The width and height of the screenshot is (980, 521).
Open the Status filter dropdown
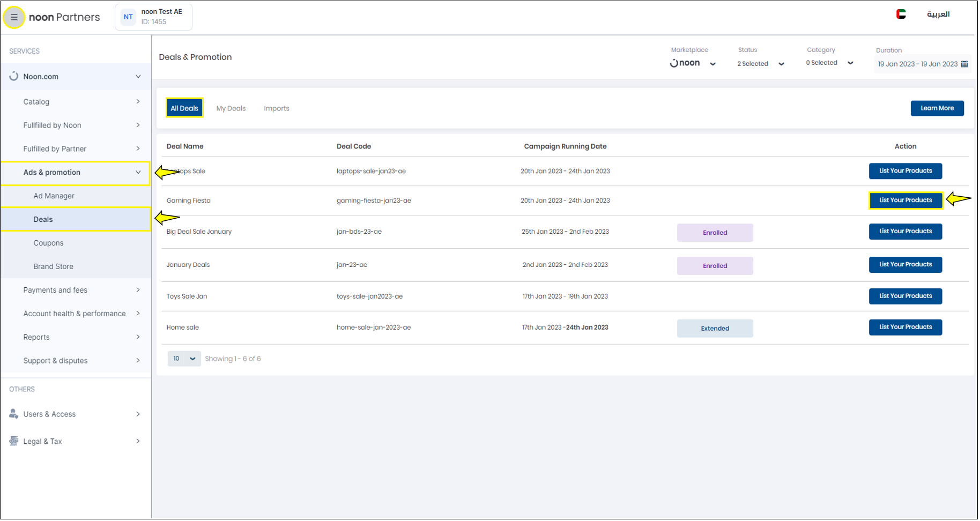[762, 64]
